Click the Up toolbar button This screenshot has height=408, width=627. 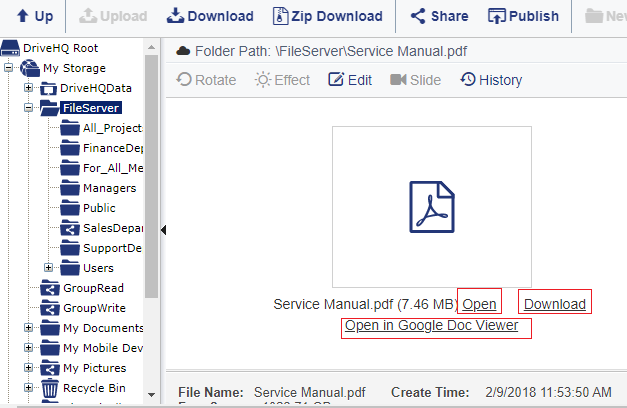(x=35, y=16)
